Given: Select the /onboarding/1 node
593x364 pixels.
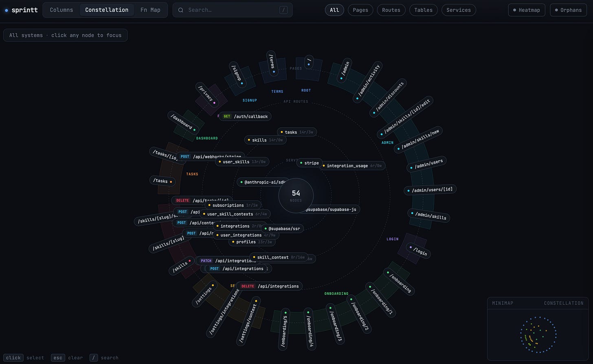Looking at the screenshot, I should 381,300.
